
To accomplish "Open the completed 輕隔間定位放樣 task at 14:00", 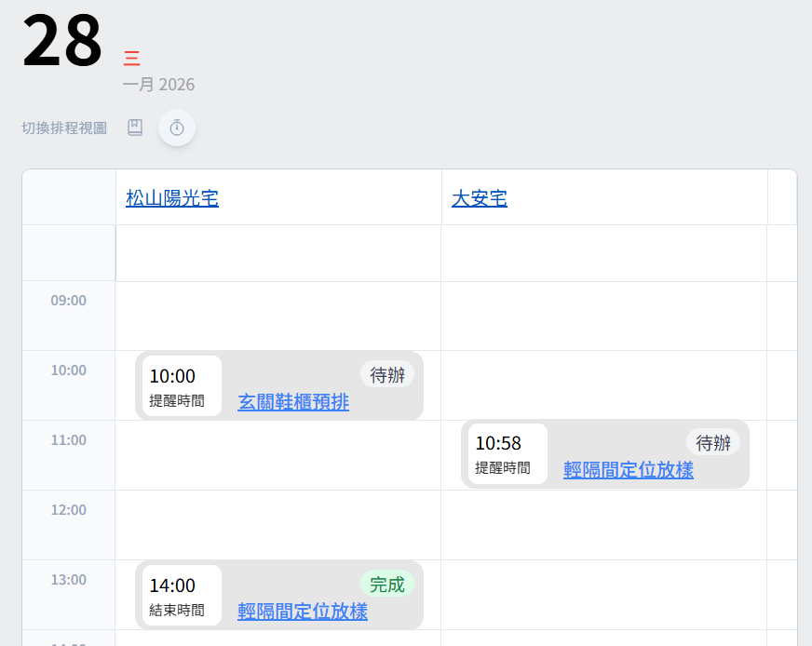I will coord(303,612).
